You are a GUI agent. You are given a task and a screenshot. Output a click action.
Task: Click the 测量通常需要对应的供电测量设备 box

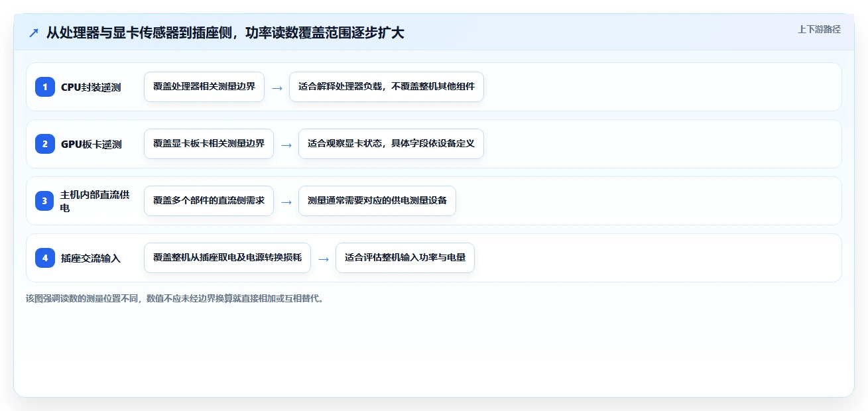tap(377, 201)
